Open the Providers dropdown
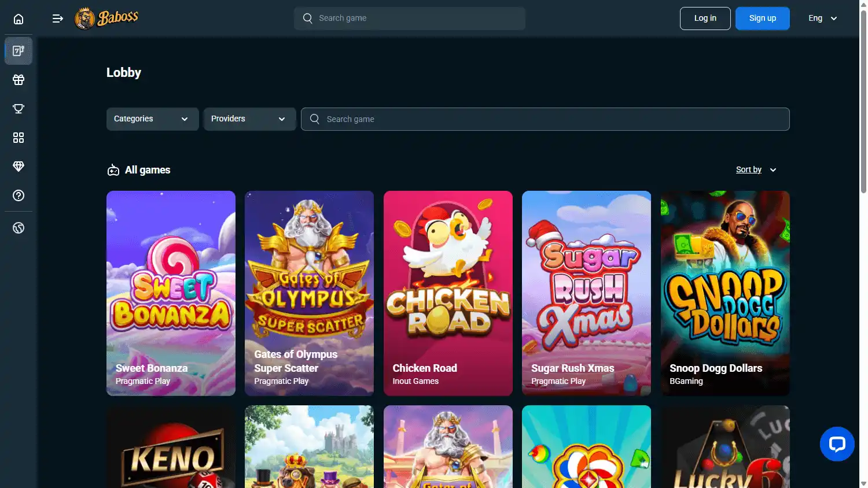The height and width of the screenshot is (488, 868). 250,119
